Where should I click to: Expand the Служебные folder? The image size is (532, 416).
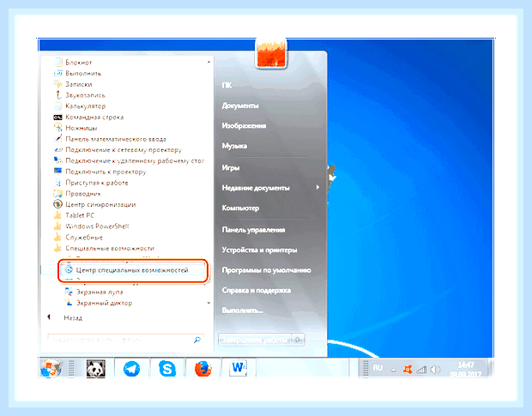pyautogui.click(x=84, y=238)
